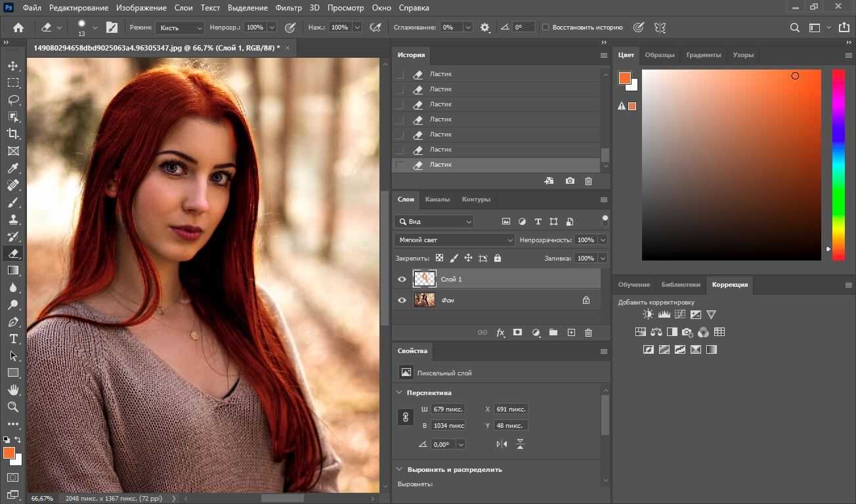
Task: Hide the Слой 1 layer visibility
Action: [x=402, y=280]
